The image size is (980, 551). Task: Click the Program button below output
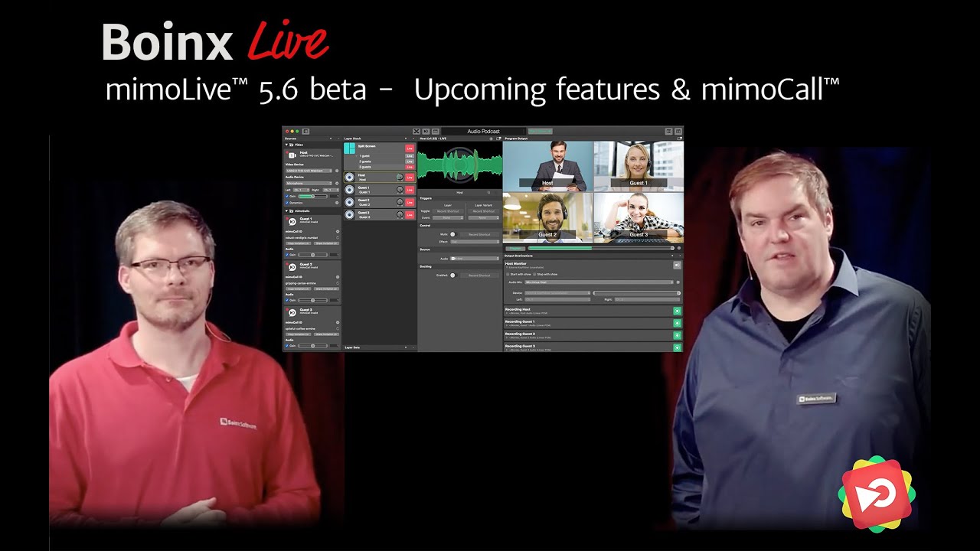coord(515,248)
